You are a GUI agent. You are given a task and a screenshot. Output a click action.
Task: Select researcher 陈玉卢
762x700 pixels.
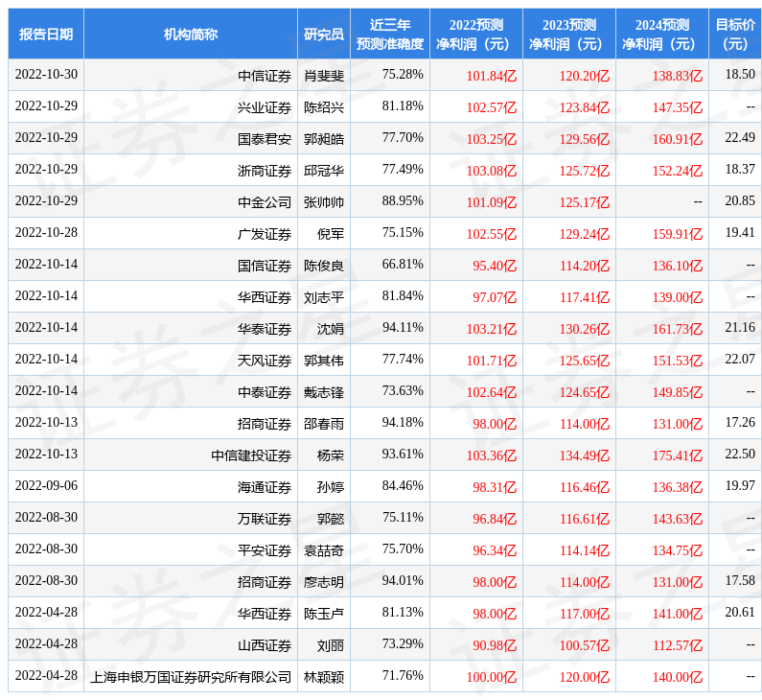324,613
